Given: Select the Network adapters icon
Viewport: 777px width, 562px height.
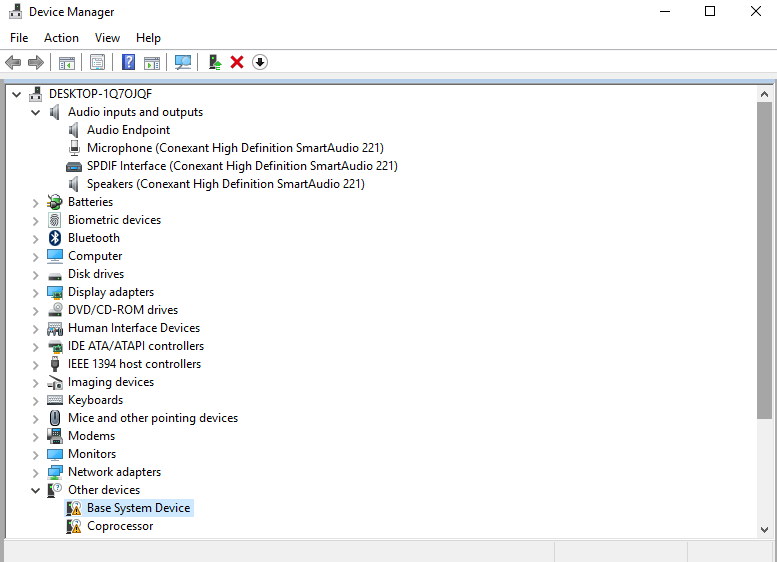Looking at the screenshot, I should pyautogui.click(x=55, y=472).
